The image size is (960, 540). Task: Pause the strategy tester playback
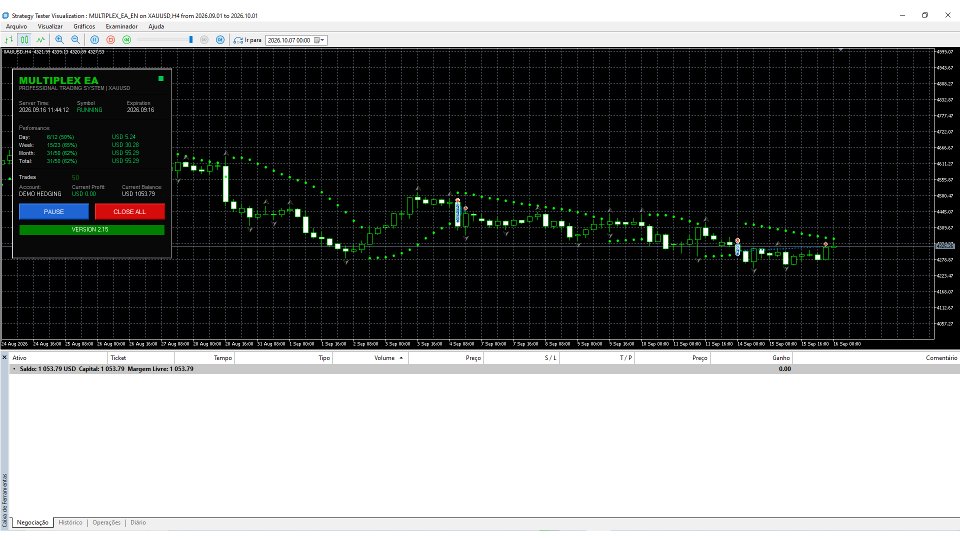tap(95, 40)
